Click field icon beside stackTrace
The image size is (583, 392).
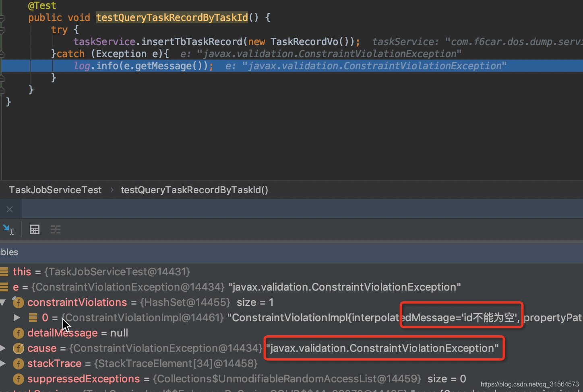point(19,363)
